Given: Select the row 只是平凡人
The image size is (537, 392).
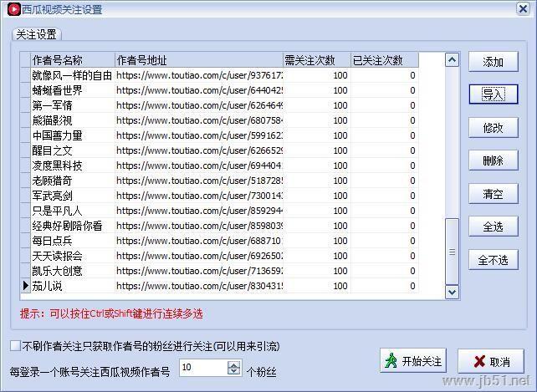Looking at the screenshot, I should (219, 211).
